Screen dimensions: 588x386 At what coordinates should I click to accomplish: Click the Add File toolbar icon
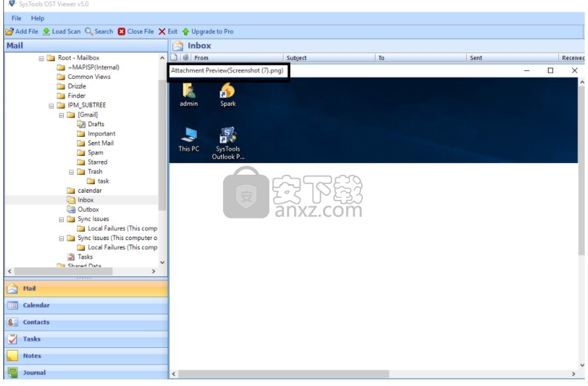click(9, 32)
